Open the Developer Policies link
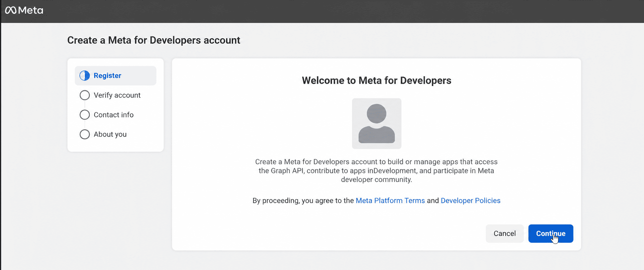Screen dimensions: 644x270 coord(470,201)
